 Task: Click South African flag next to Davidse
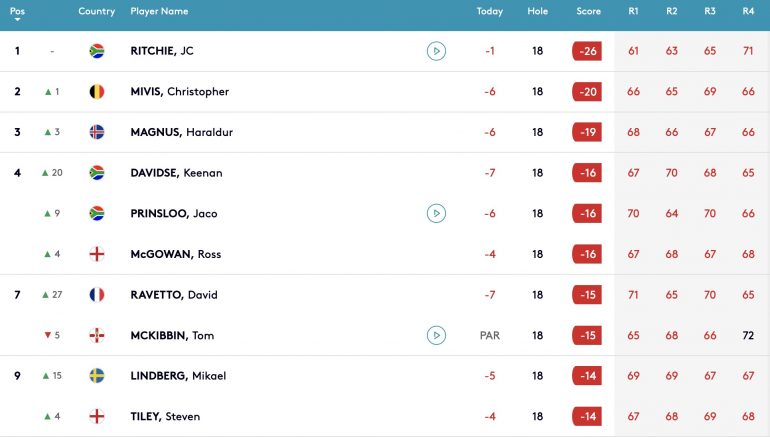pyautogui.click(x=97, y=173)
